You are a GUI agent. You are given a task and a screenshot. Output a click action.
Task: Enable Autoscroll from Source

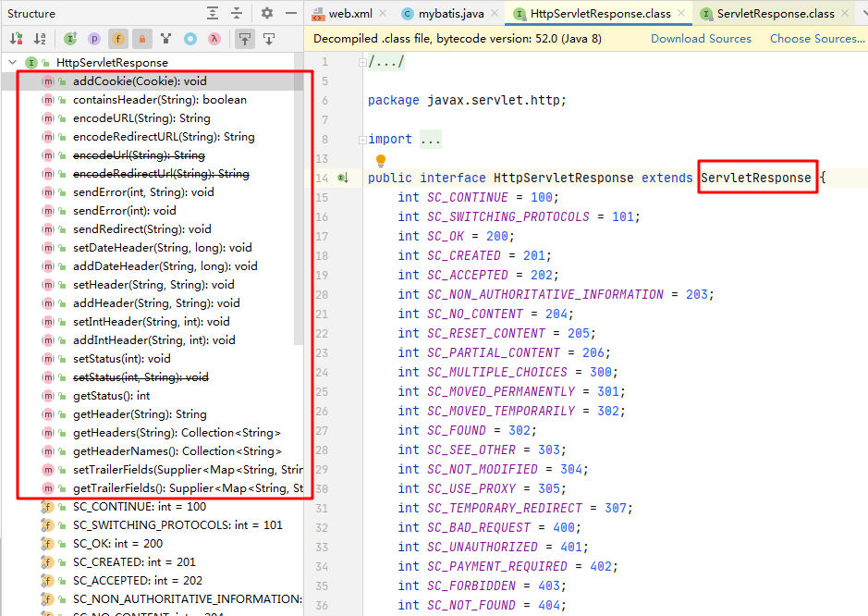point(269,39)
